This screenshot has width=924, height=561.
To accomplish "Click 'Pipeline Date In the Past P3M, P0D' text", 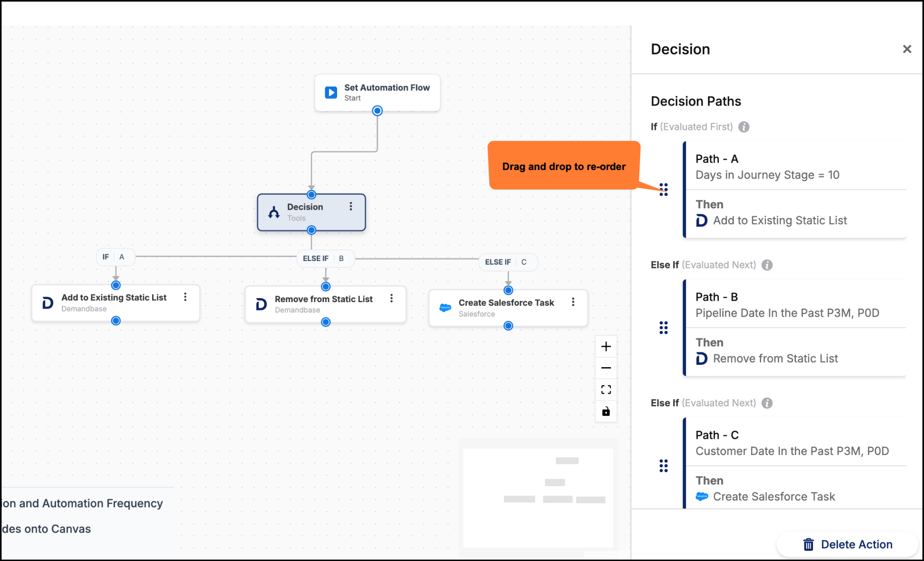I will click(787, 313).
